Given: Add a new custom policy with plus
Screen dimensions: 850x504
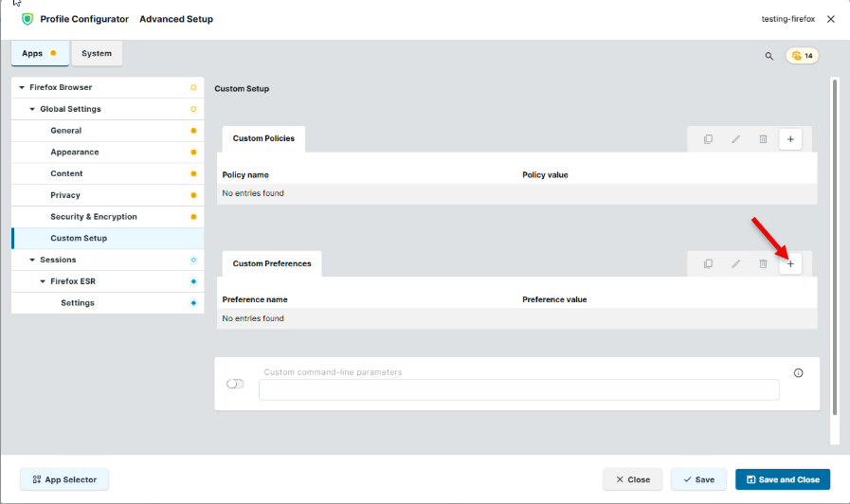Looking at the screenshot, I should [x=790, y=139].
